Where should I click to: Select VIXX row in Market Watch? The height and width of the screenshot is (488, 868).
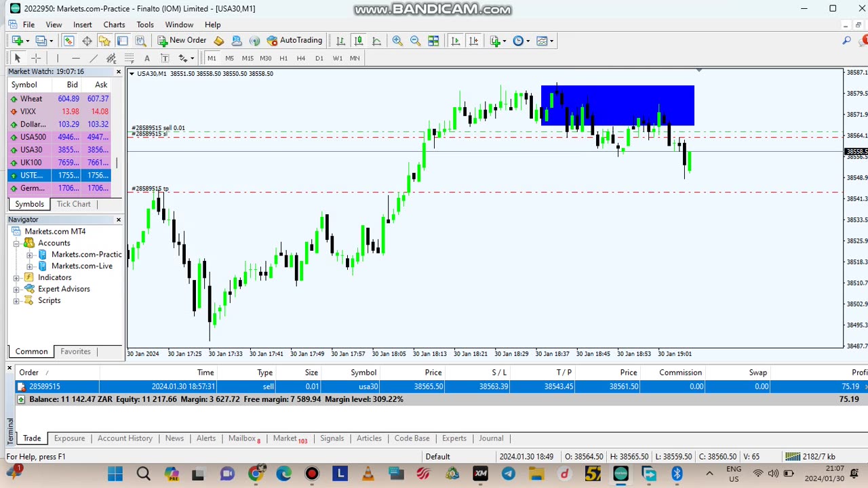pyautogui.click(x=59, y=111)
